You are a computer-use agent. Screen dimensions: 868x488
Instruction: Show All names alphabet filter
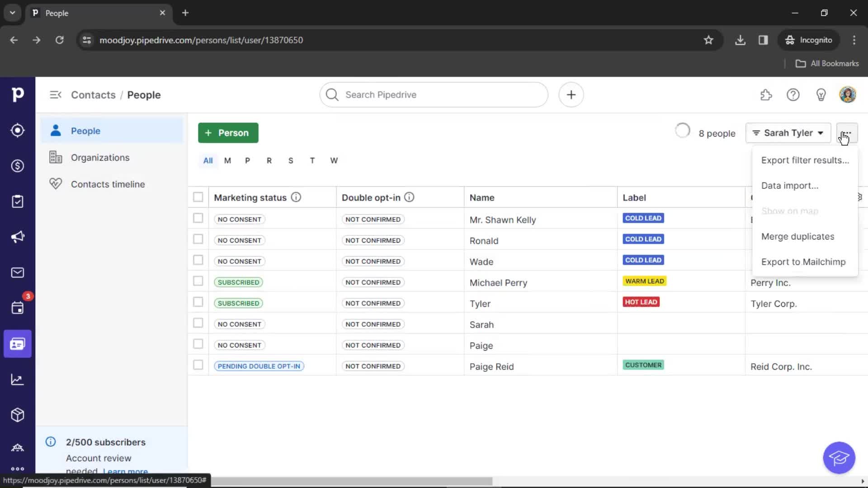208,160
